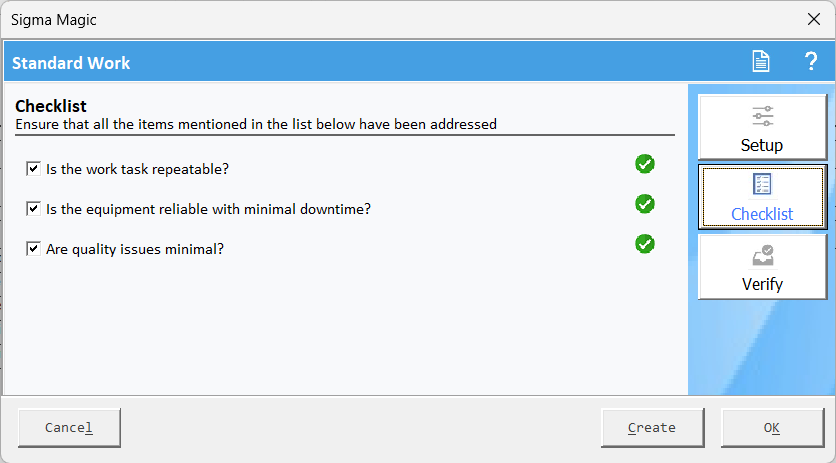Click green check beside equipment reliable item
Screen dimensions: 836x463
pos(645,204)
